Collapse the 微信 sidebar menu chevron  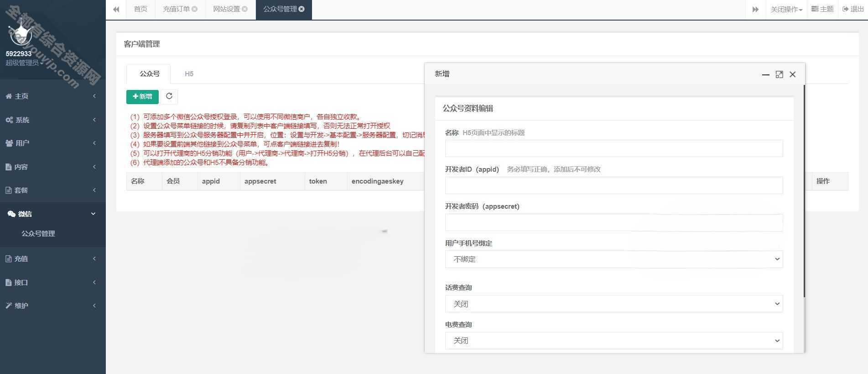[x=94, y=214]
